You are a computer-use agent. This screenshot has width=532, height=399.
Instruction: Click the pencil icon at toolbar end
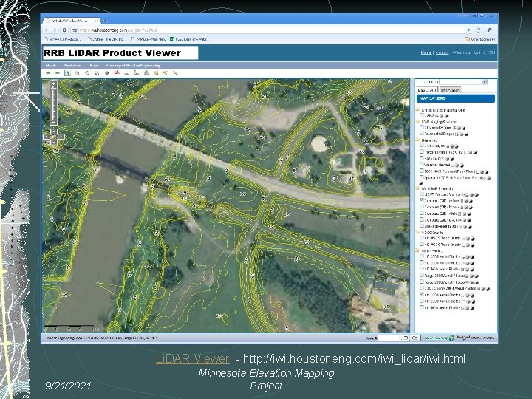point(175,73)
